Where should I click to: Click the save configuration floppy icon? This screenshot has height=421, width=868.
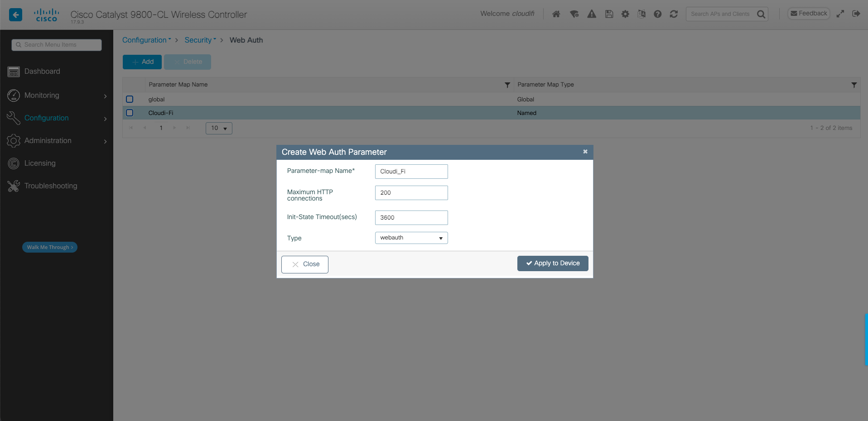(609, 14)
